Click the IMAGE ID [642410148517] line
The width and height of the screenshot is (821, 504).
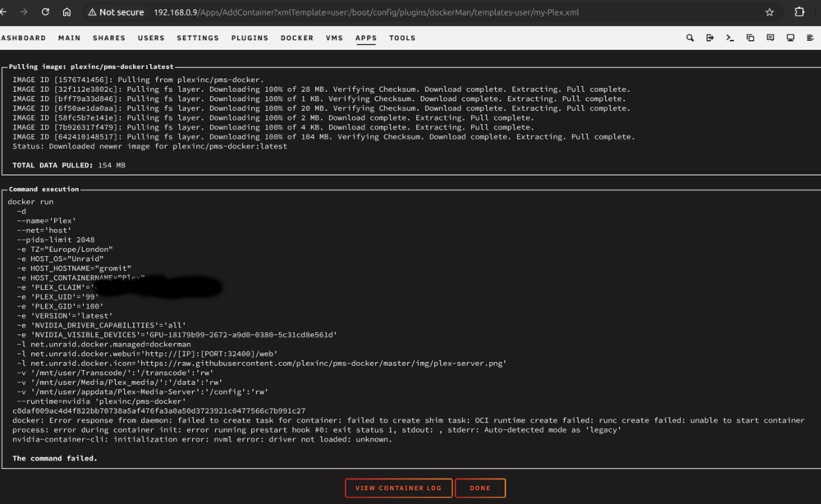(x=323, y=137)
